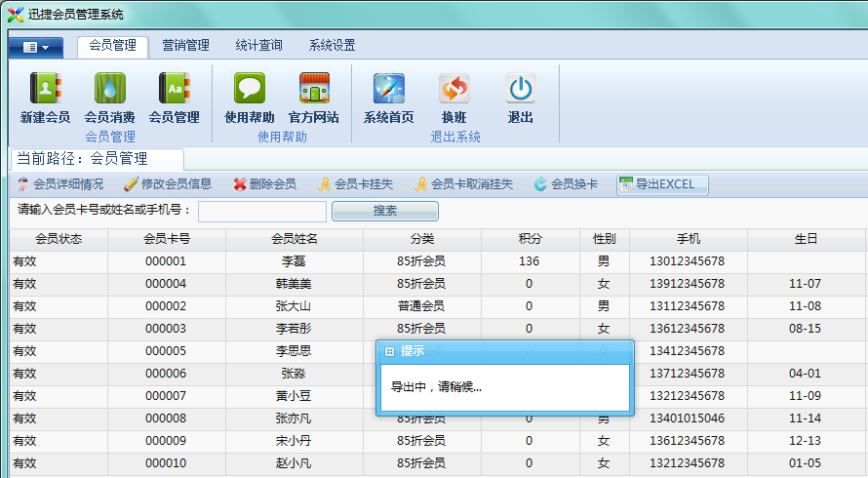
Task: Select member name 李思思
Action: [x=294, y=351]
